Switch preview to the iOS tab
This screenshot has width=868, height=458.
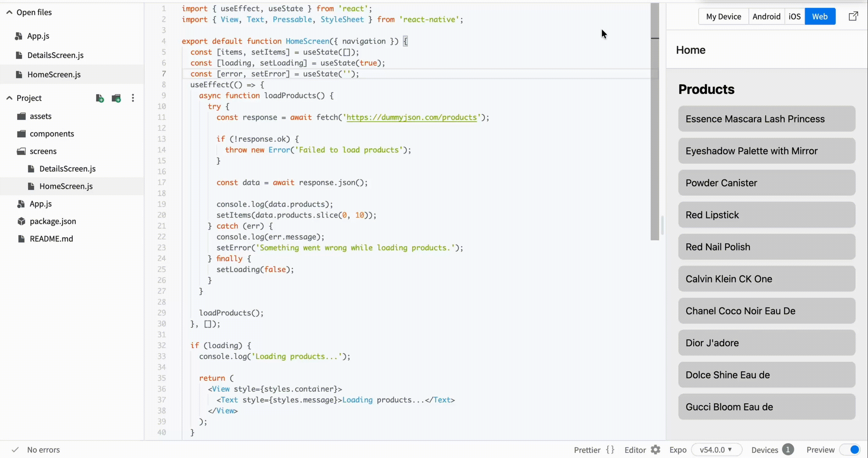(x=794, y=17)
